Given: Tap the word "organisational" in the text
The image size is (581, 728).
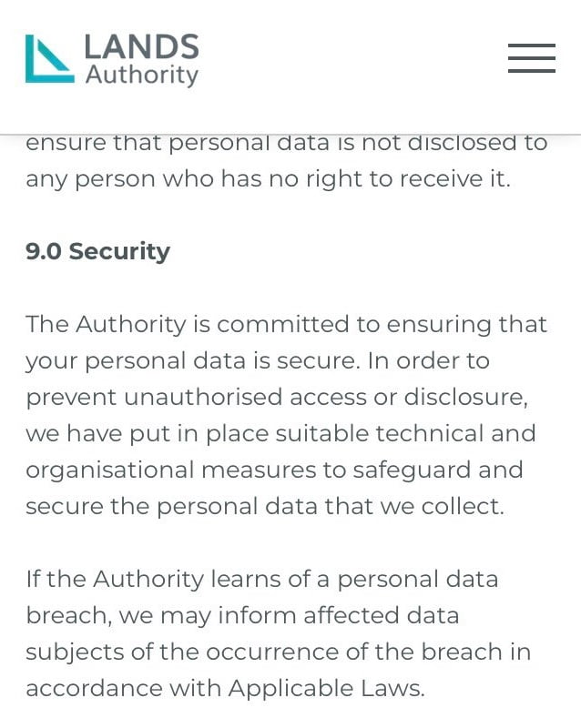Looking at the screenshot, I should [109, 470].
